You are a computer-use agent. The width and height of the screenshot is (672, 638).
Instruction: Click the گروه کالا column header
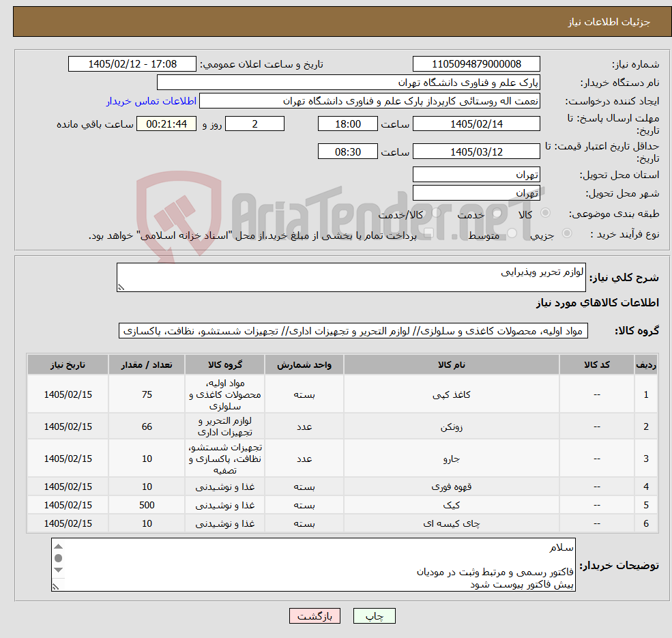pos(225,365)
